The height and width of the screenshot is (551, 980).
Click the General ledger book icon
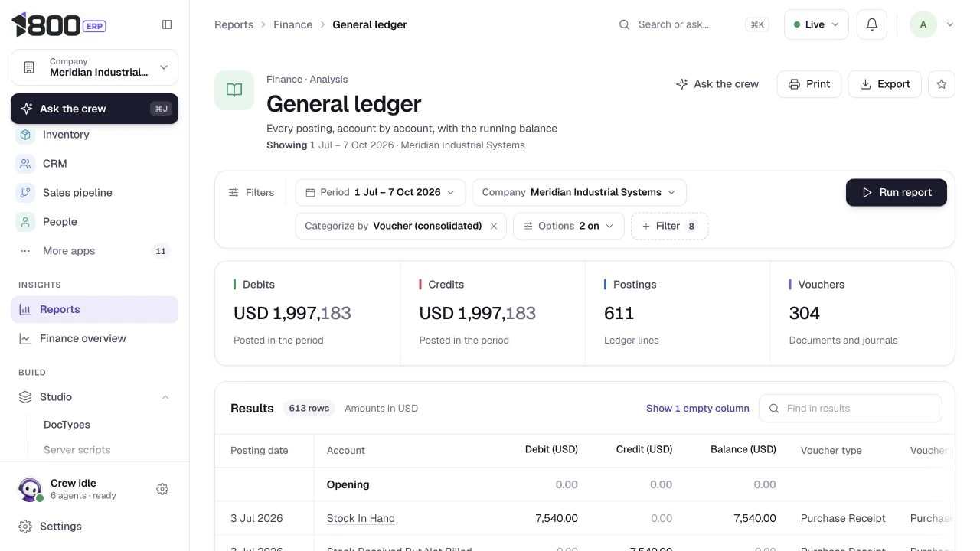pos(234,90)
